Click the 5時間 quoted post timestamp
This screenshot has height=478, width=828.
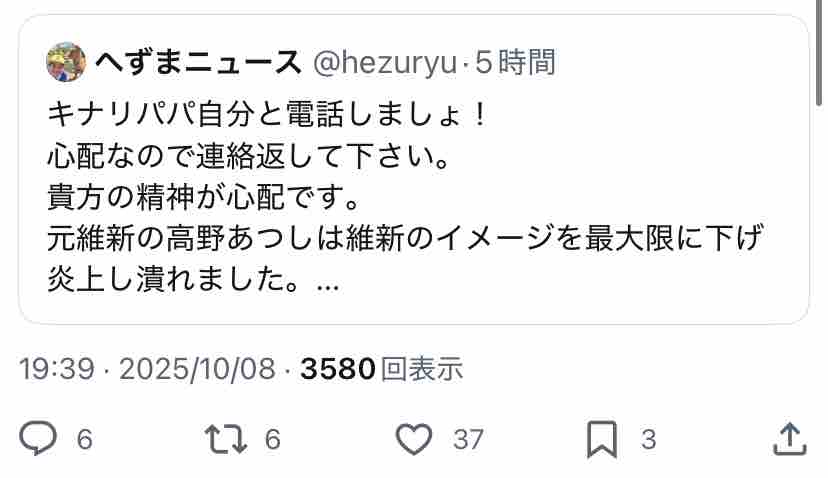click(x=516, y=62)
